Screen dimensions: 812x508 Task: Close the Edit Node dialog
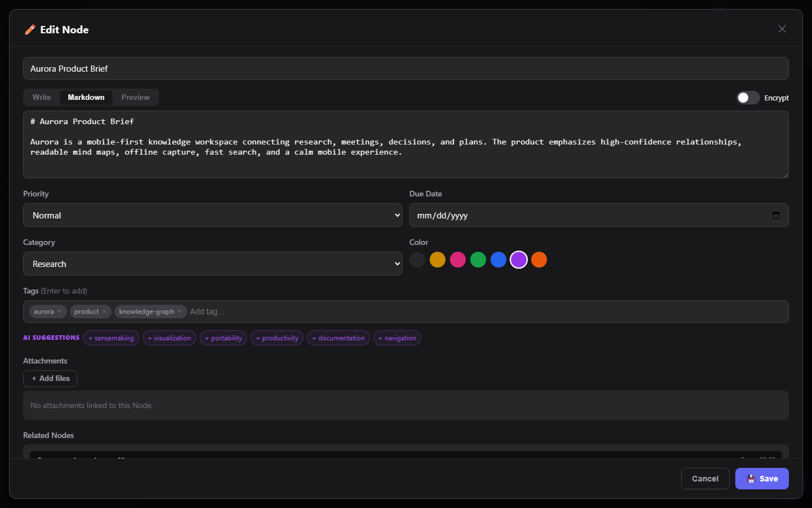[x=782, y=29]
